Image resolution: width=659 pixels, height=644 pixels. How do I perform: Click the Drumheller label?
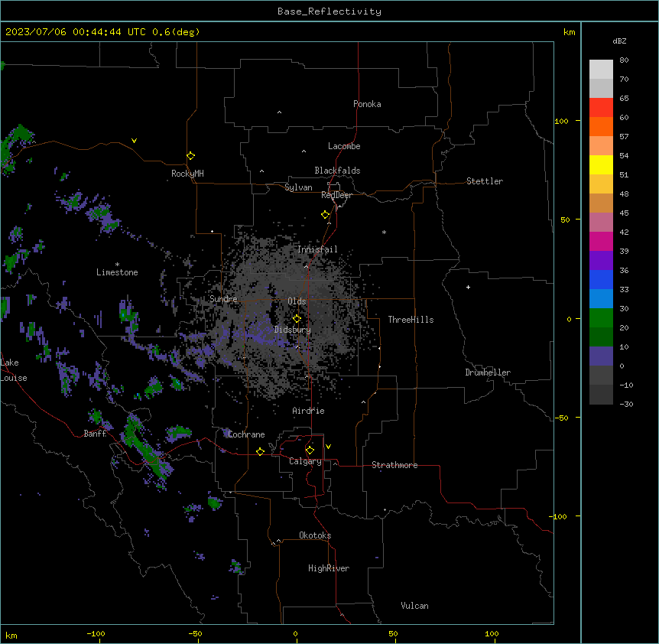(x=488, y=372)
